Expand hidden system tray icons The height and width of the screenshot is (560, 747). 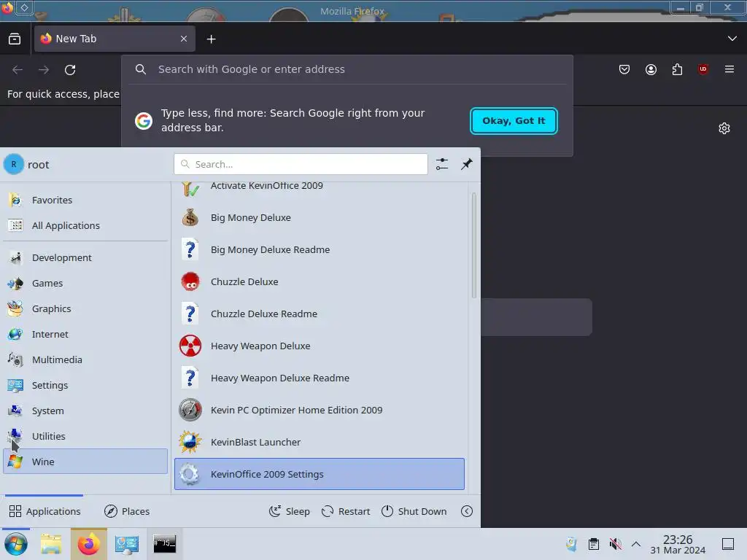pos(636,544)
